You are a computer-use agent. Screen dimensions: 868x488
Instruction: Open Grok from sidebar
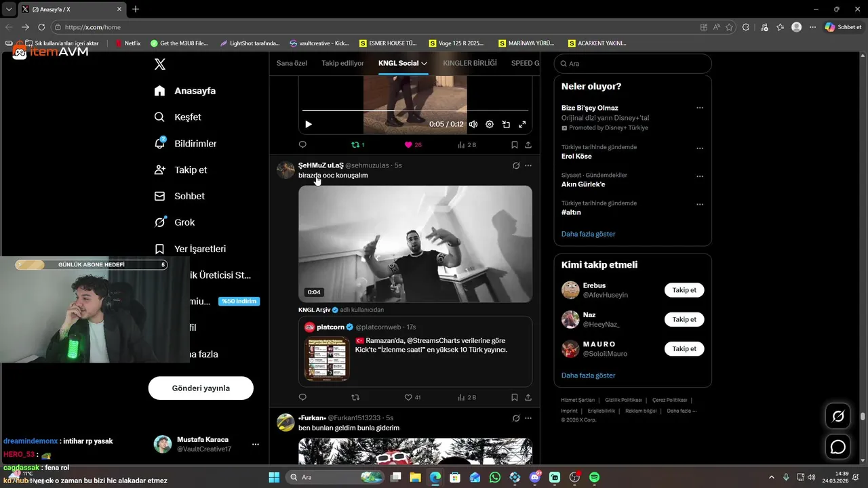click(x=175, y=222)
